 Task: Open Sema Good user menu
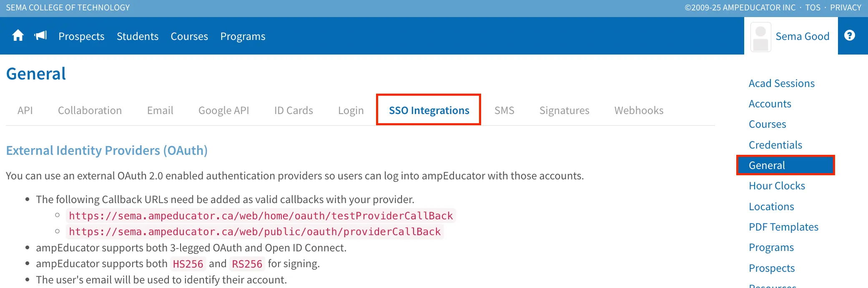802,36
